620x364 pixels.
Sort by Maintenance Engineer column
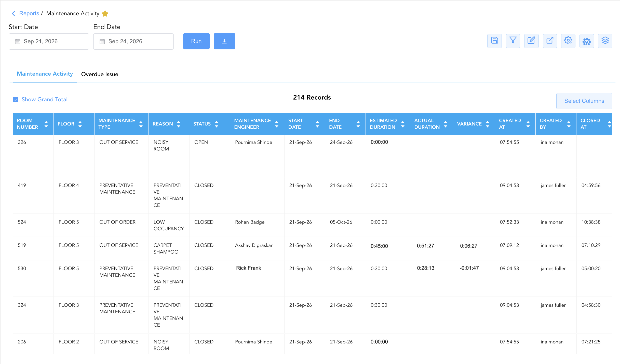pos(277,124)
